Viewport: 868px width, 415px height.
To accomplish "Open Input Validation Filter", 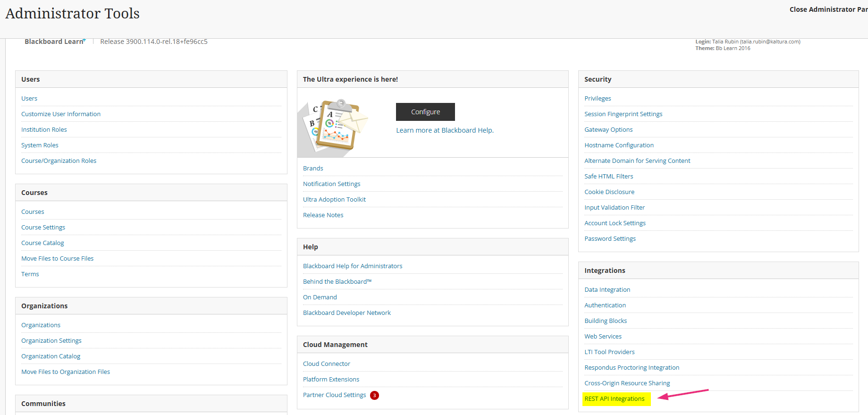I will point(615,207).
